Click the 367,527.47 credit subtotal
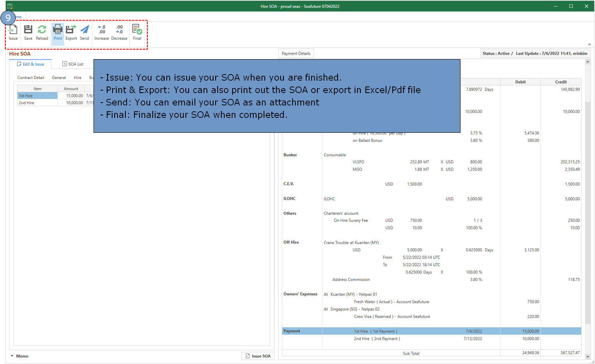Image resolution: width=595 pixels, height=364 pixels. 570,353
